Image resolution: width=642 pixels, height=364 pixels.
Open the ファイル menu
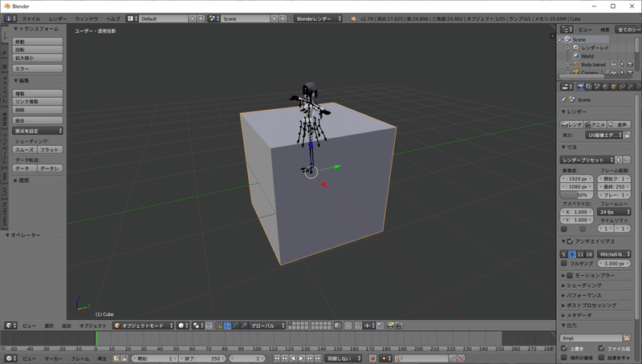pyautogui.click(x=30, y=18)
